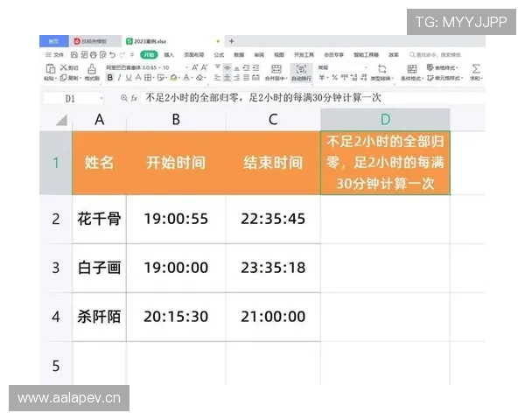Toggle Italic formatting
The height and width of the screenshot is (420, 525).
click(x=119, y=78)
